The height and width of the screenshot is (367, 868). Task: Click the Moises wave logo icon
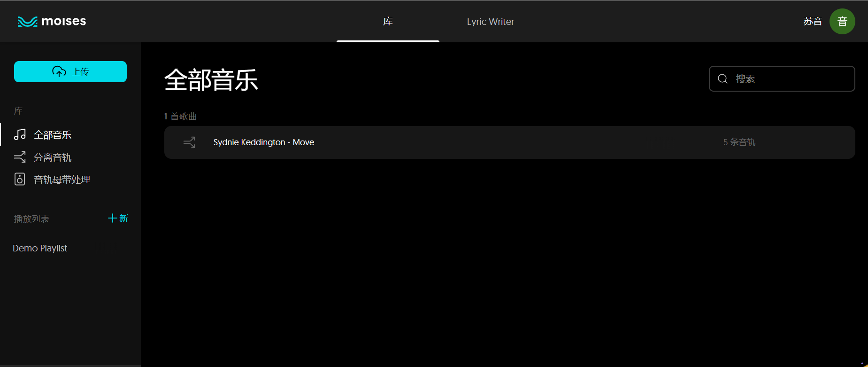pyautogui.click(x=27, y=22)
